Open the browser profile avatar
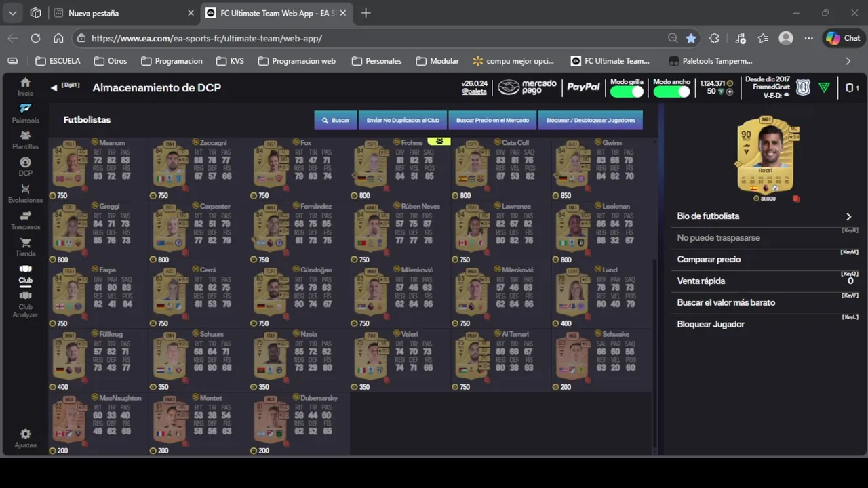Image resolution: width=868 pixels, height=488 pixels. (x=786, y=39)
